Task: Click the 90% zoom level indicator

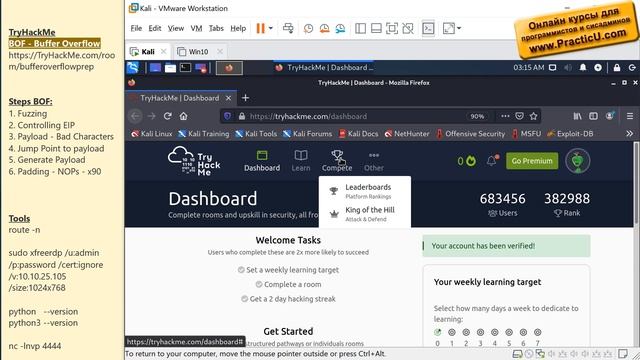Action: tap(477, 116)
